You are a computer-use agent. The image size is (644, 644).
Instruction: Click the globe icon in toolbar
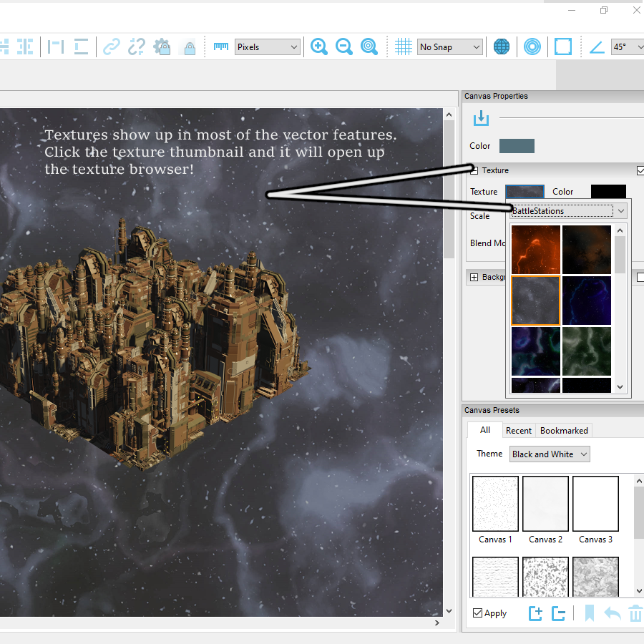point(501,47)
